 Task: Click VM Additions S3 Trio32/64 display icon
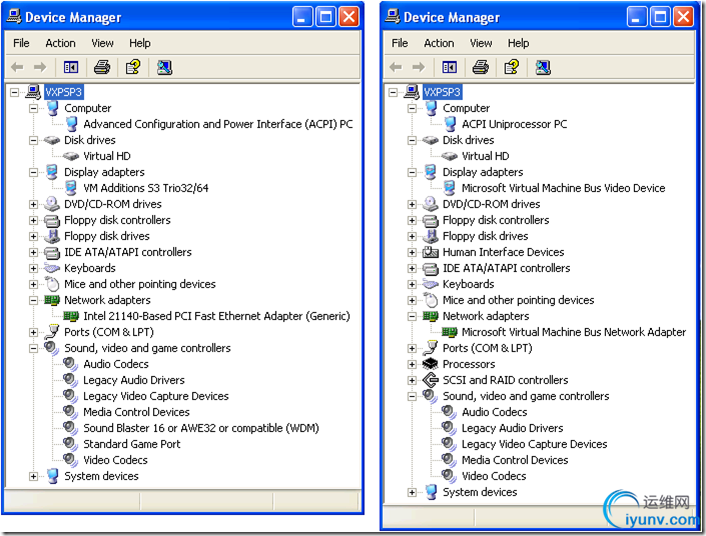point(71,188)
